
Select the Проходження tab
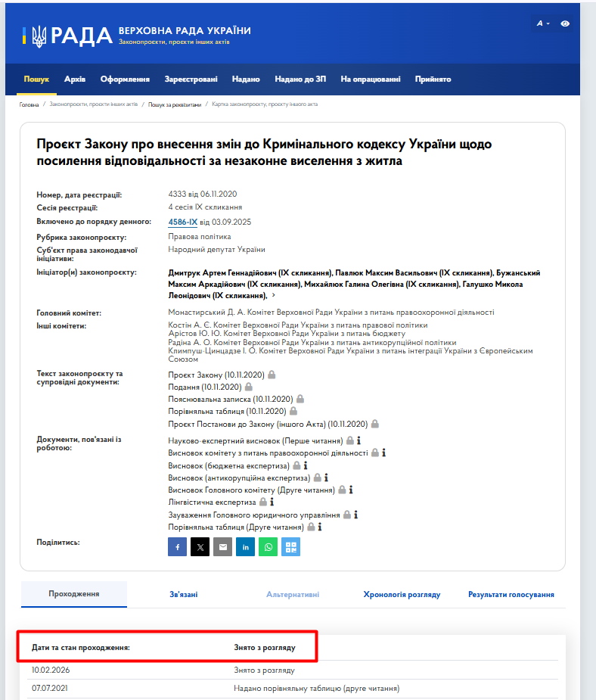74,594
